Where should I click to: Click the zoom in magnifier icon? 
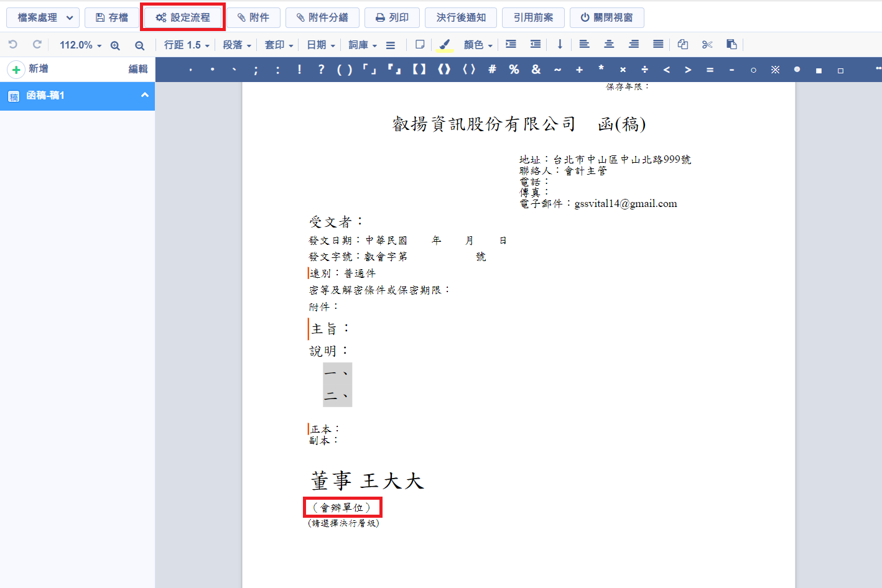(x=115, y=45)
